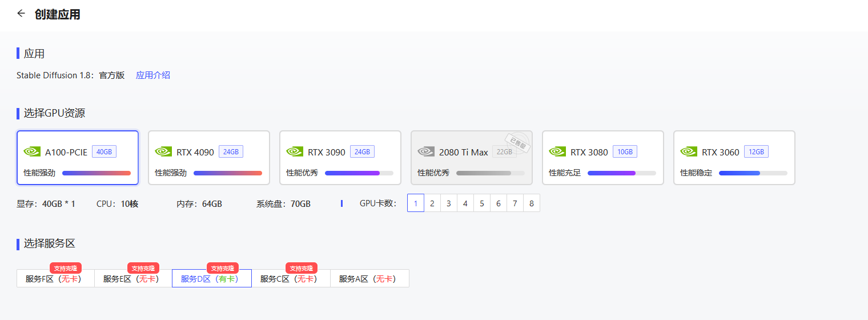Select 服务A区 (无卡) zone
This screenshot has width=868, height=320.
point(369,278)
